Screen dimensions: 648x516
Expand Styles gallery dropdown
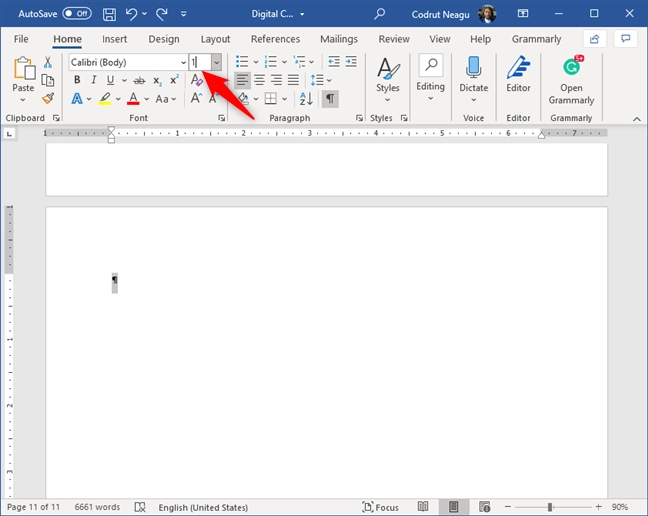click(388, 100)
